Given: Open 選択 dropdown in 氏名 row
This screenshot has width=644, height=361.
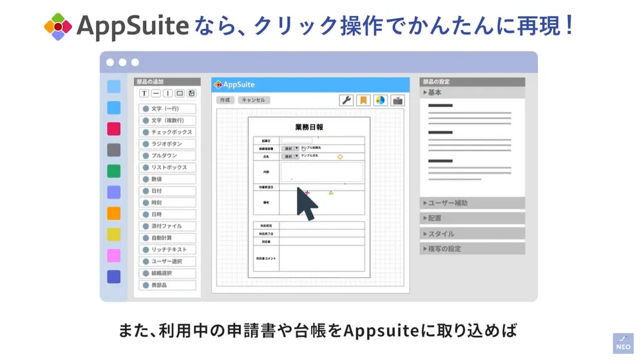Looking at the screenshot, I should pos(290,156).
